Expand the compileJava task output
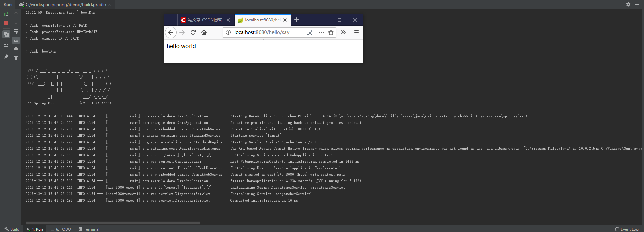Screen dimensions: 644x232 pos(27,25)
